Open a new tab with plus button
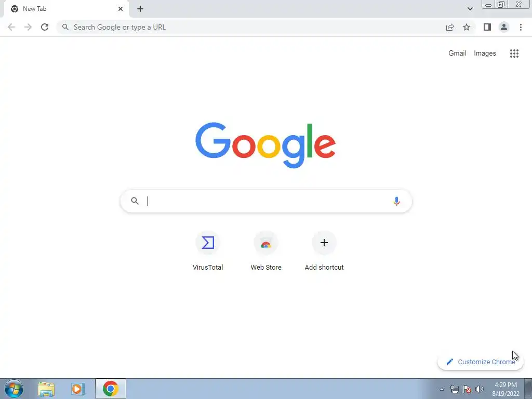The width and height of the screenshot is (532, 399). pos(140,9)
